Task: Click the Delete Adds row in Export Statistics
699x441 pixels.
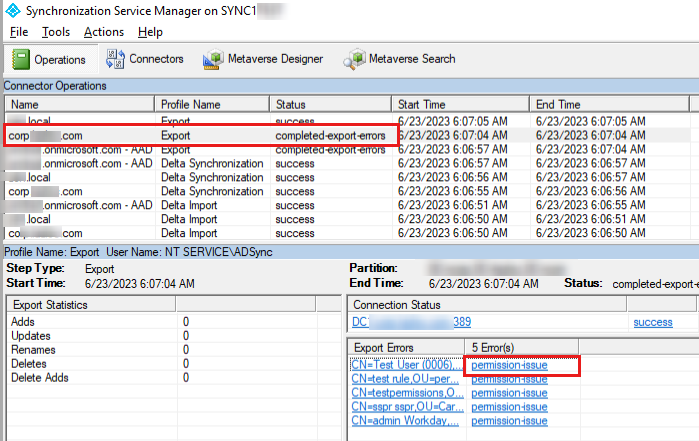Action: coord(173,378)
